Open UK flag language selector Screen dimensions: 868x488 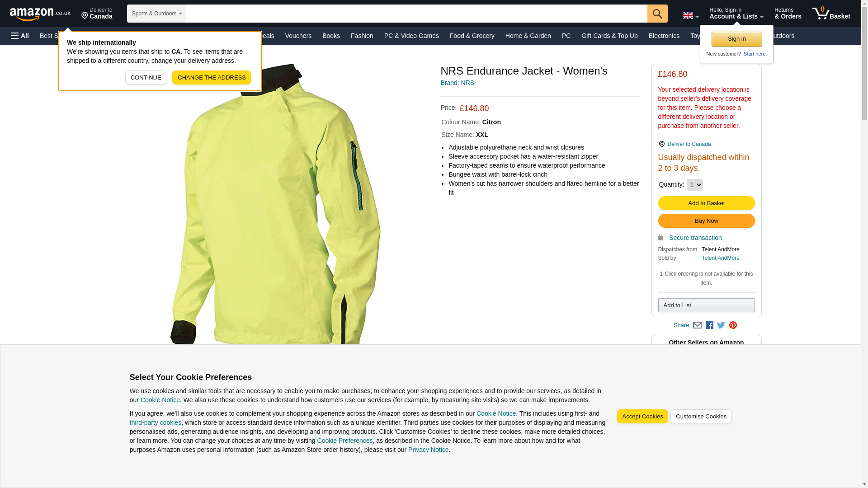pyautogui.click(x=690, y=15)
